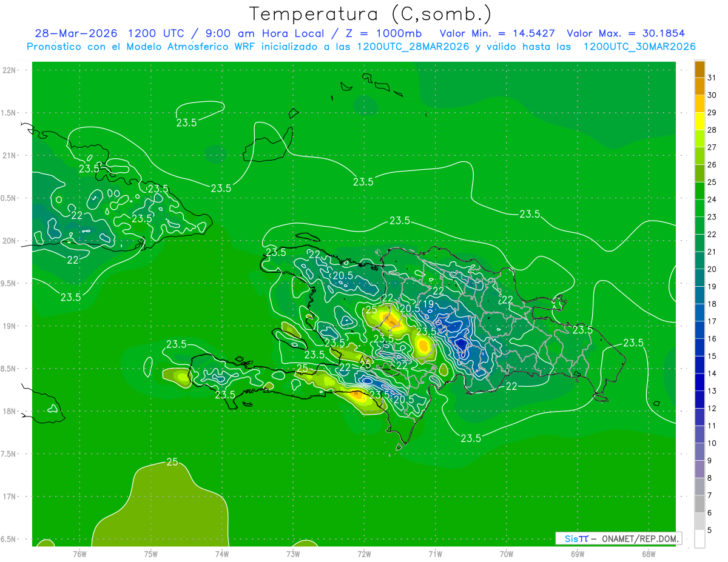
Task: Select the dark blue 13 legend swatch
Action: point(699,383)
